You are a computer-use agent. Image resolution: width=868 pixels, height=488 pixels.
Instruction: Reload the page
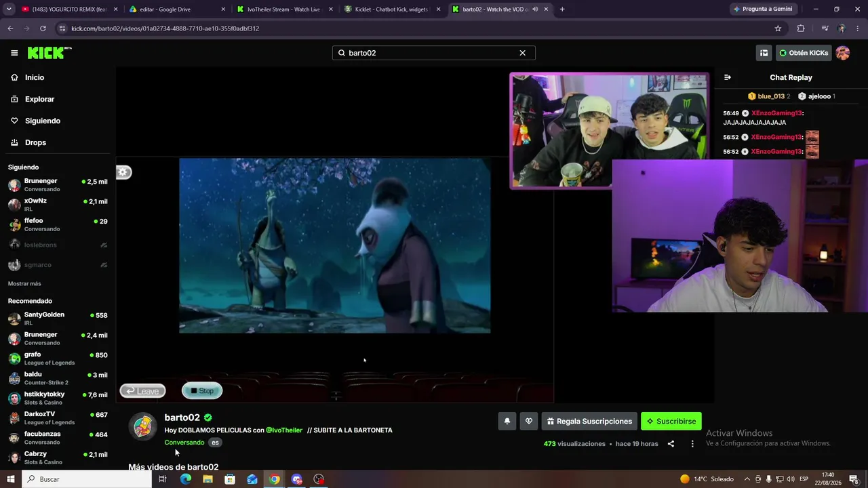tap(43, 28)
